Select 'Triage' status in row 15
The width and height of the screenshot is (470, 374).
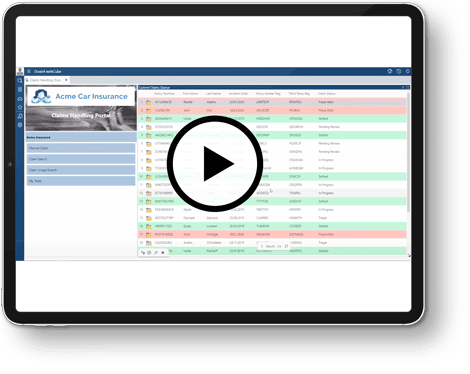[322, 218]
